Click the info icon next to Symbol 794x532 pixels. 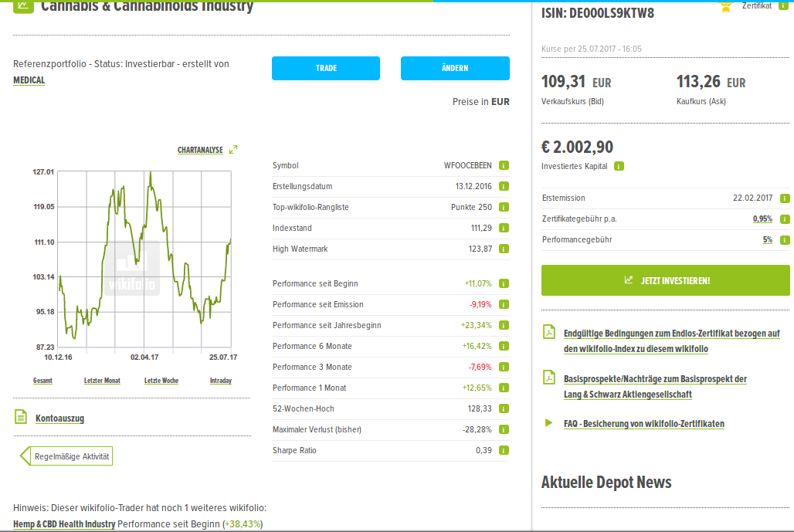coord(504,165)
